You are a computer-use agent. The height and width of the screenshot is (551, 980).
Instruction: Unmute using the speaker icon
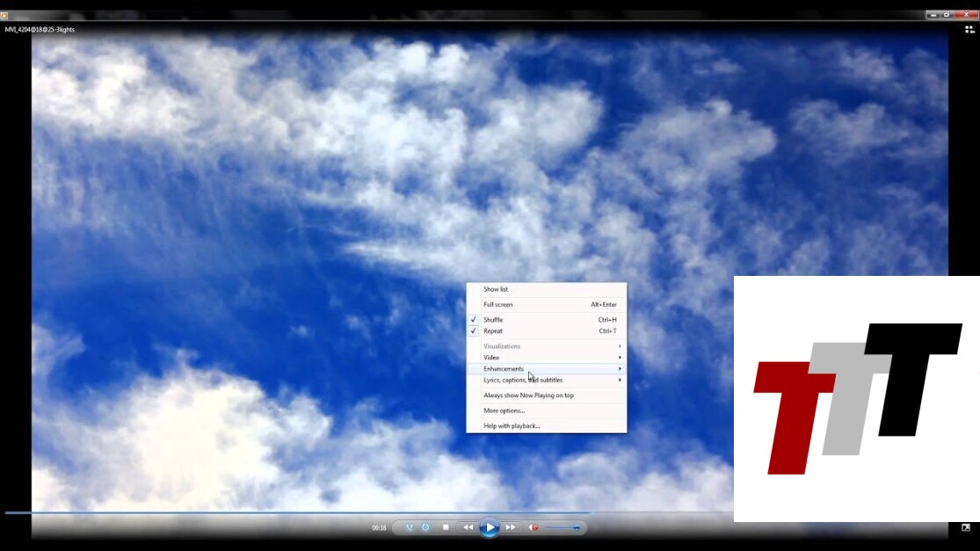[x=534, y=527]
